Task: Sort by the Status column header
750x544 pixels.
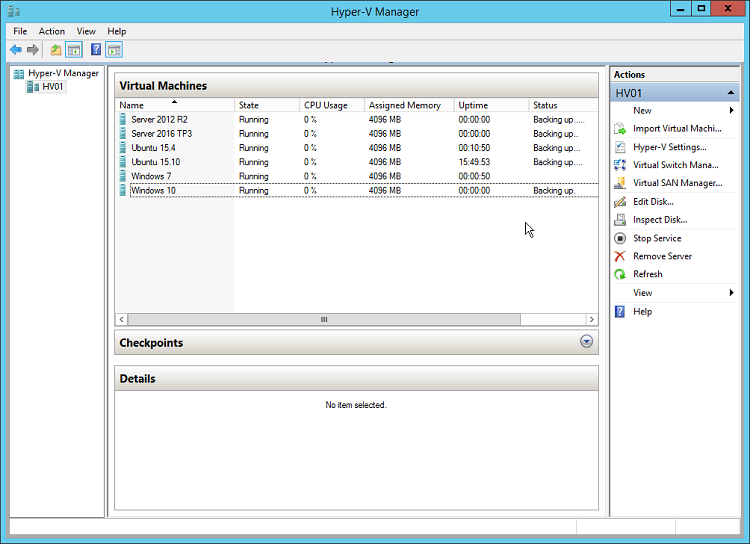Action: click(x=563, y=105)
